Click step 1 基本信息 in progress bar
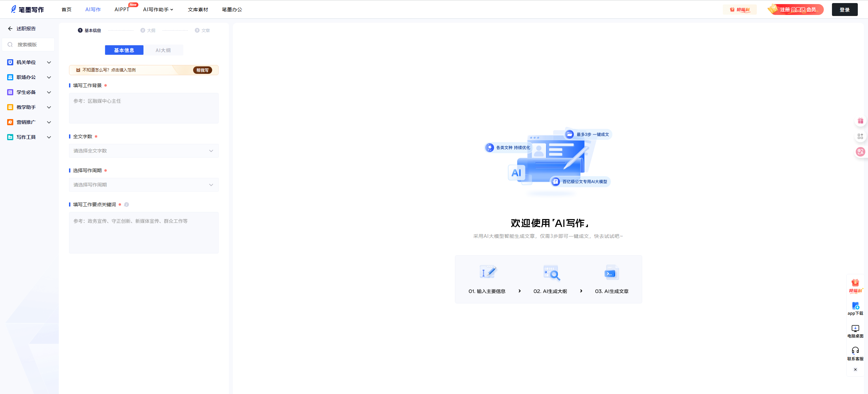Screen dimensions: 868x394 coord(89,30)
